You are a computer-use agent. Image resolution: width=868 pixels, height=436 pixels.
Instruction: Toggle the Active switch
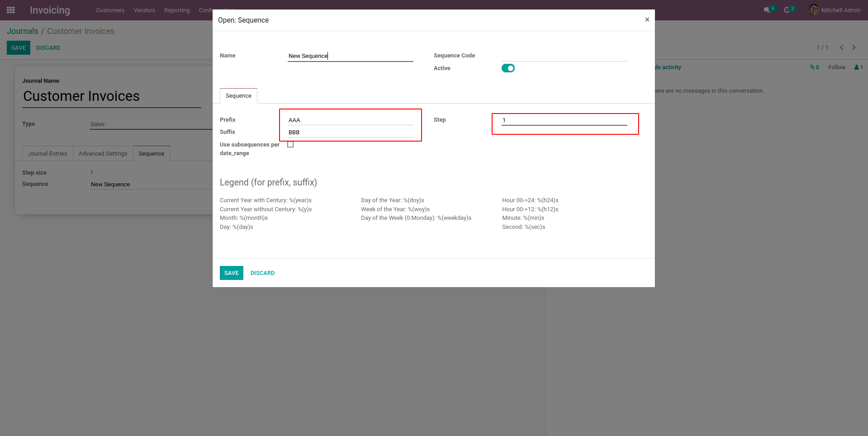[508, 68]
